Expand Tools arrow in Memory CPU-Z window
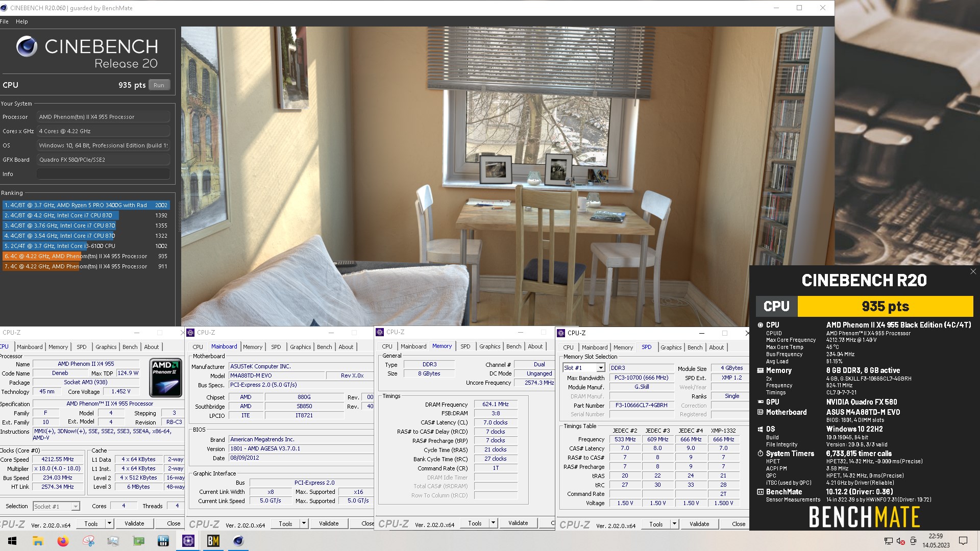 click(x=493, y=523)
